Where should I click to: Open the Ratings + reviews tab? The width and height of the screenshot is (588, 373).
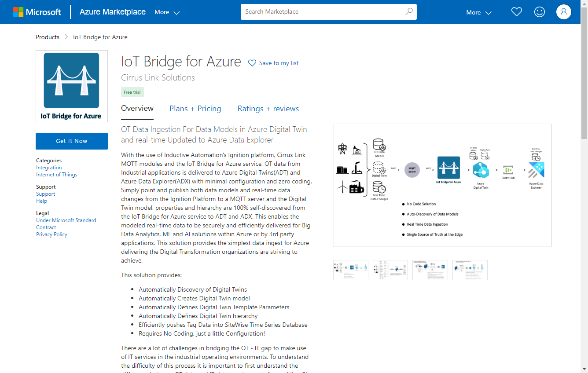[x=268, y=109]
